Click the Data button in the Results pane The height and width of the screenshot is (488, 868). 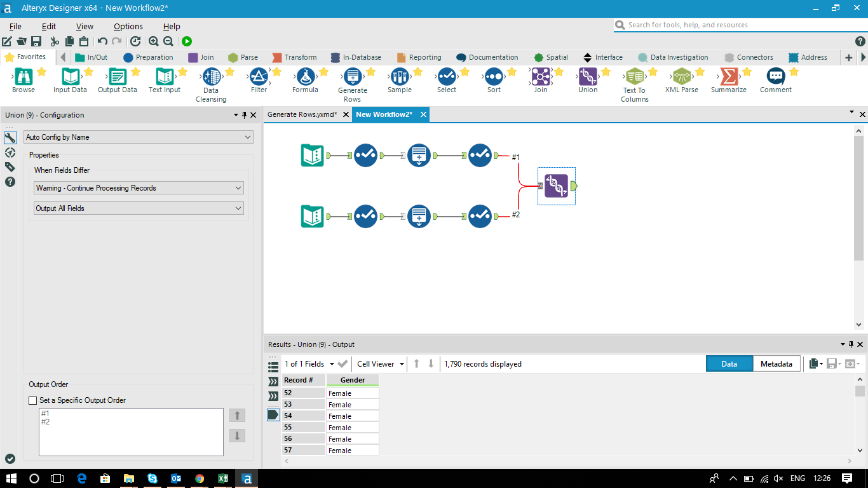[x=729, y=363]
